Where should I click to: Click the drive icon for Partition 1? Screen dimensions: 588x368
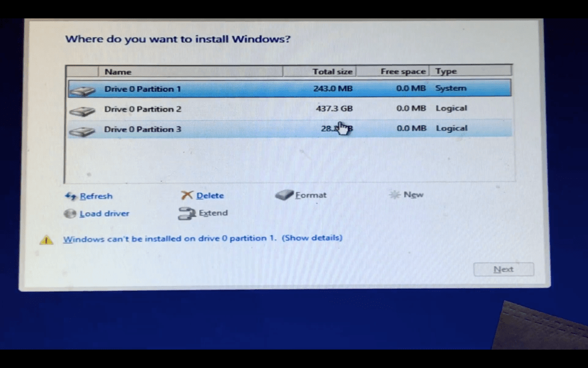[x=82, y=90]
